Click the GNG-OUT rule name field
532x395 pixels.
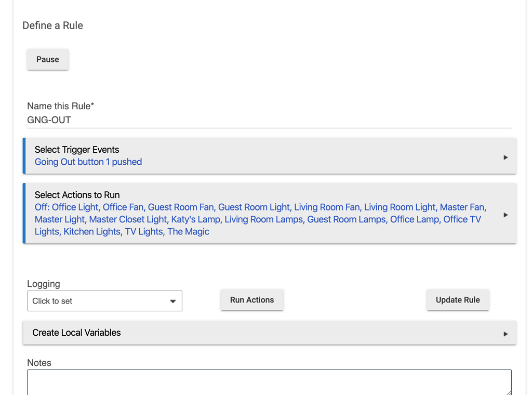pyautogui.click(x=269, y=120)
